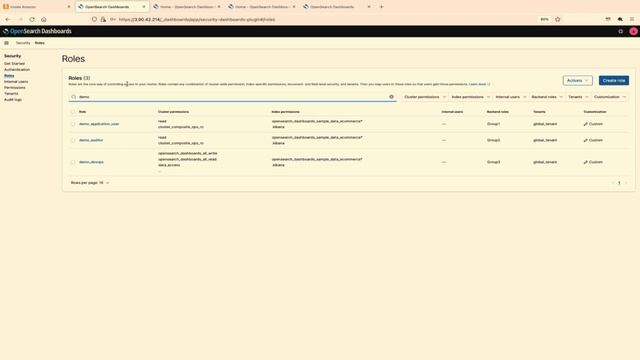Open Authentication in Security sidebar
This screenshot has height=360, width=640.
(17, 70)
